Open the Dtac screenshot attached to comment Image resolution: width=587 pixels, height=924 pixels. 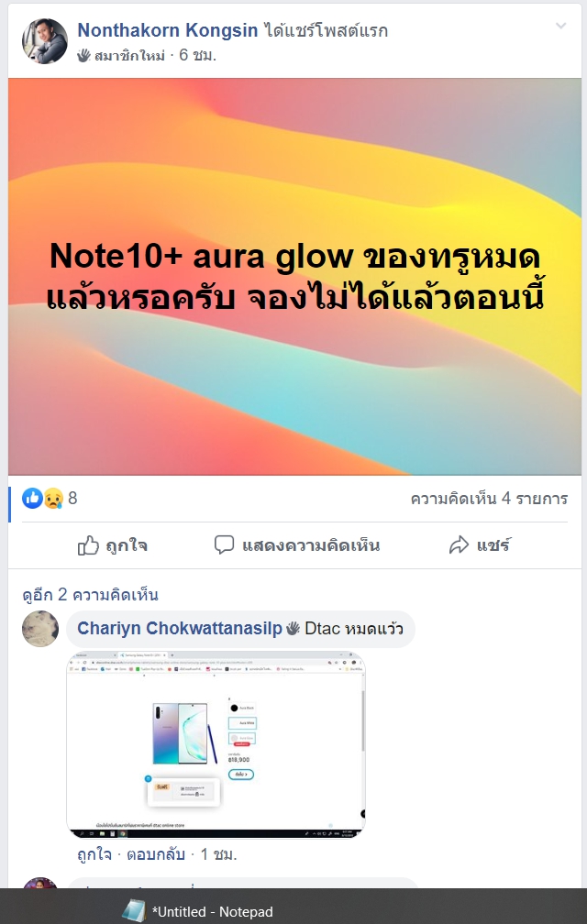(x=216, y=744)
